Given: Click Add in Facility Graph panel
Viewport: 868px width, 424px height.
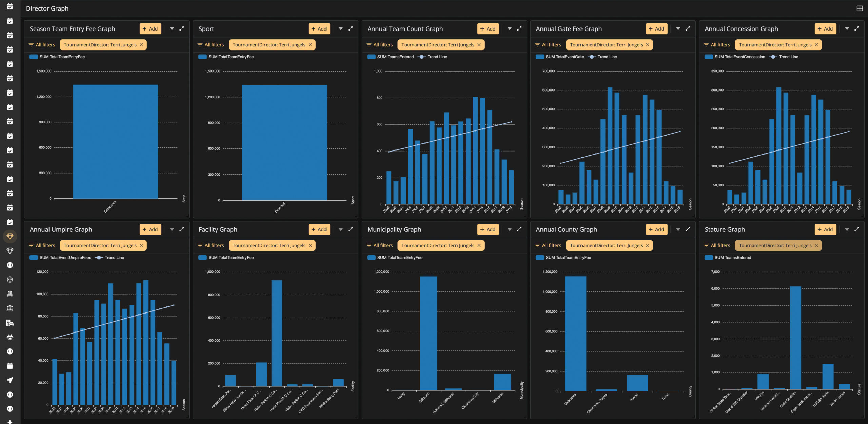Looking at the screenshot, I should [319, 229].
